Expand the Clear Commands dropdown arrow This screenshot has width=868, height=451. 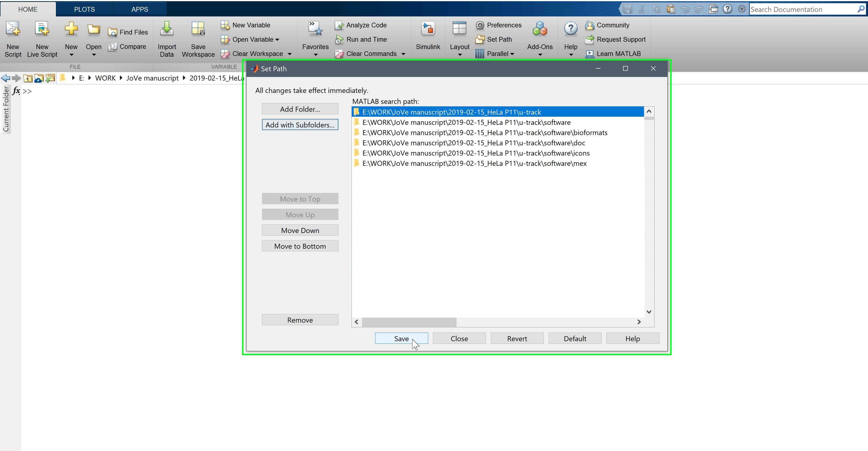pyautogui.click(x=403, y=54)
